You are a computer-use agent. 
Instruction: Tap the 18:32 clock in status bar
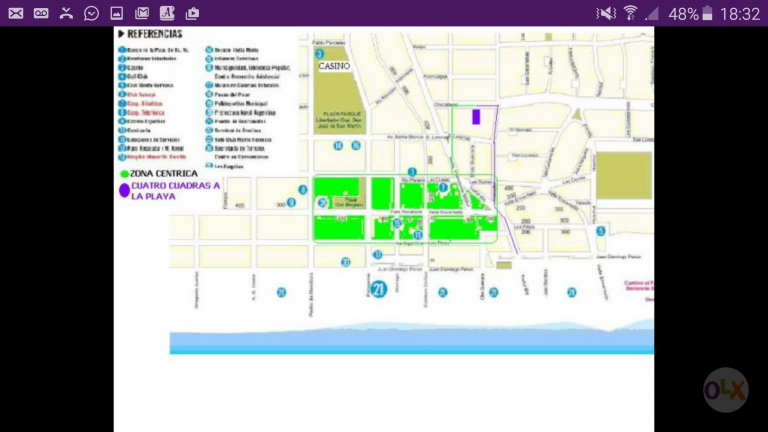click(x=740, y=14)
